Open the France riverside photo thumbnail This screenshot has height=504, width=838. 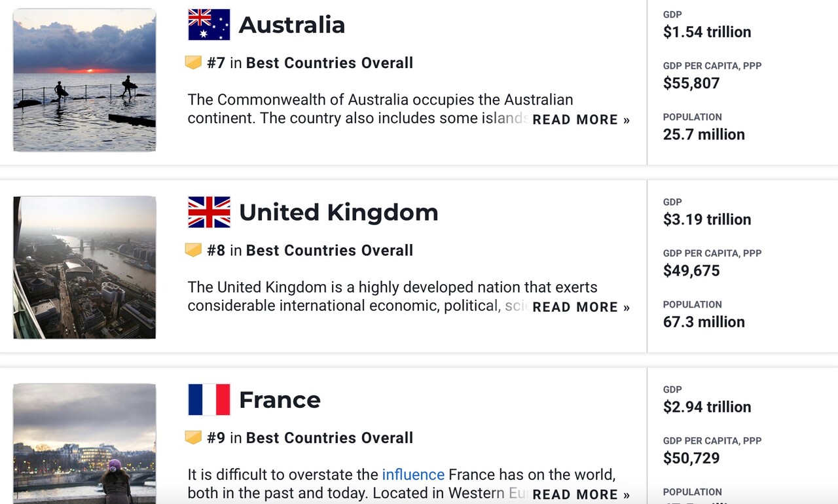tap(84, 444)
